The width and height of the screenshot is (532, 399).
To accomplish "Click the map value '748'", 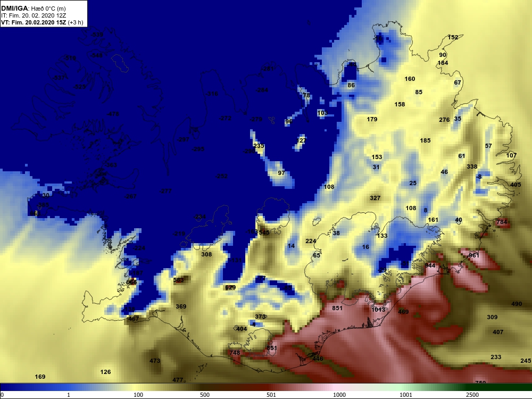I will pyautogui.click(x=235, y=353).
